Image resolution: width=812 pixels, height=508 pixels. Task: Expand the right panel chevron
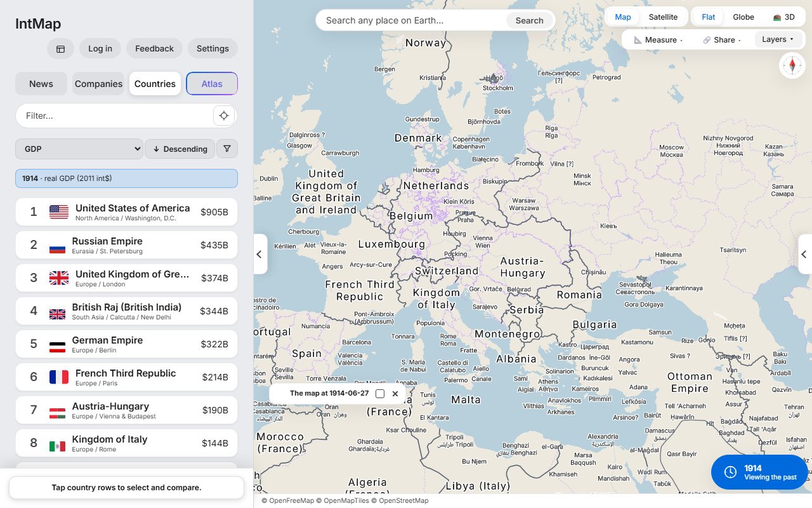tap(804, 254)
